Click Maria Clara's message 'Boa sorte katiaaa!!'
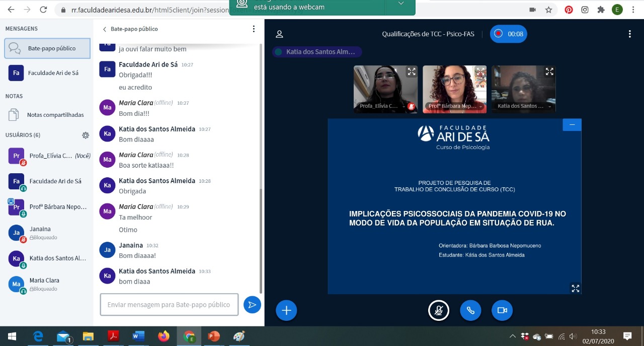The image size is (644, 346). (x=146, y=165)
